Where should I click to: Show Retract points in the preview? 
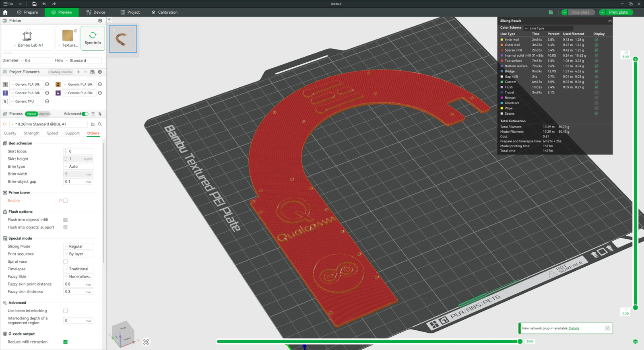coord(597,98)
